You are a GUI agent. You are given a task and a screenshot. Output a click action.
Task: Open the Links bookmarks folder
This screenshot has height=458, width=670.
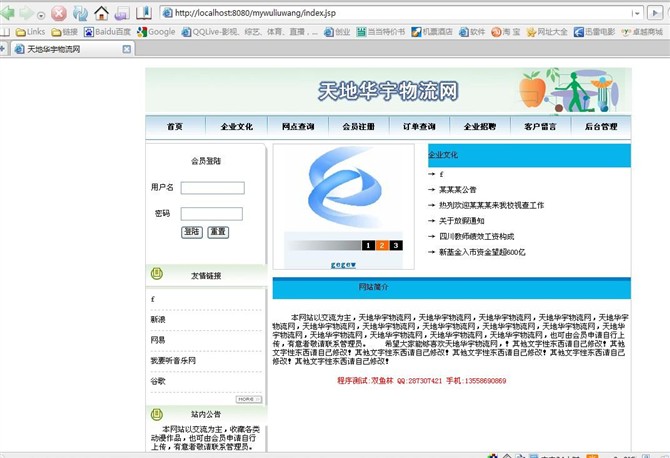coord(30,32)
